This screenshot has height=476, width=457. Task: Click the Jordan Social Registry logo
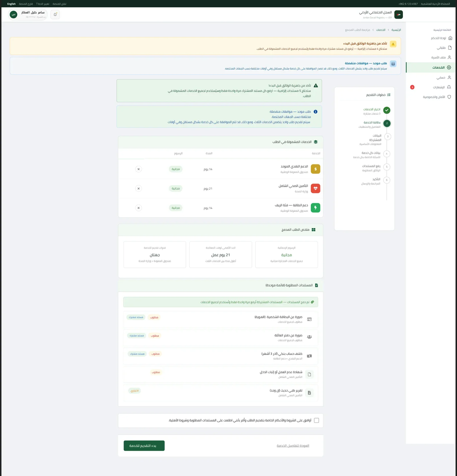click(398, 14)
